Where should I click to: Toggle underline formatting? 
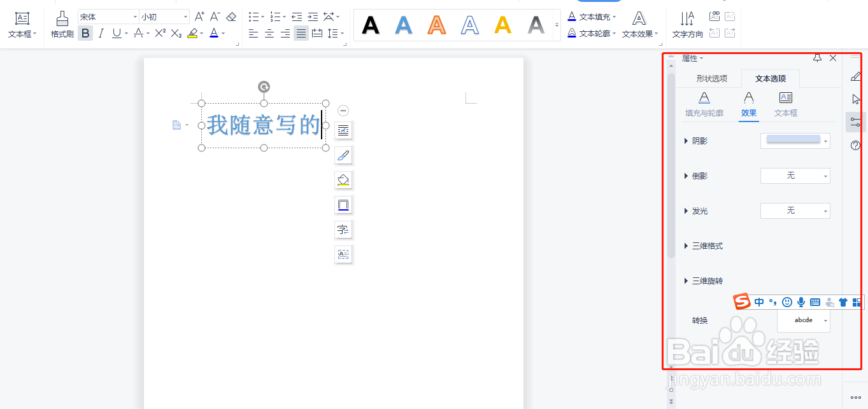tap(116, 33)
